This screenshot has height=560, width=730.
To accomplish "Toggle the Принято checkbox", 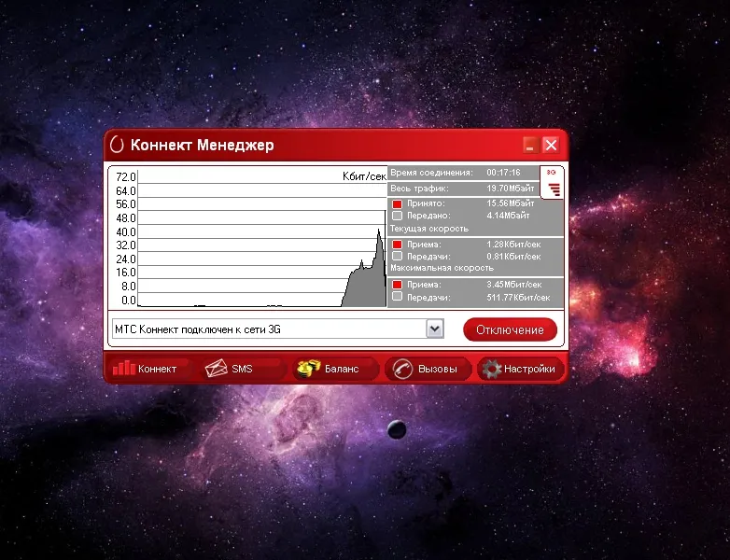I will (x=397, y=203).
